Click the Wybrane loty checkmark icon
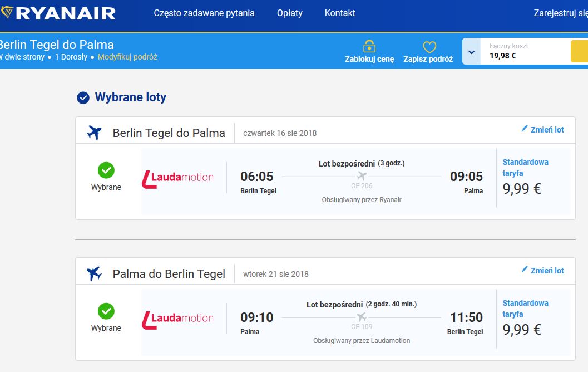 (x=83, y=97)
